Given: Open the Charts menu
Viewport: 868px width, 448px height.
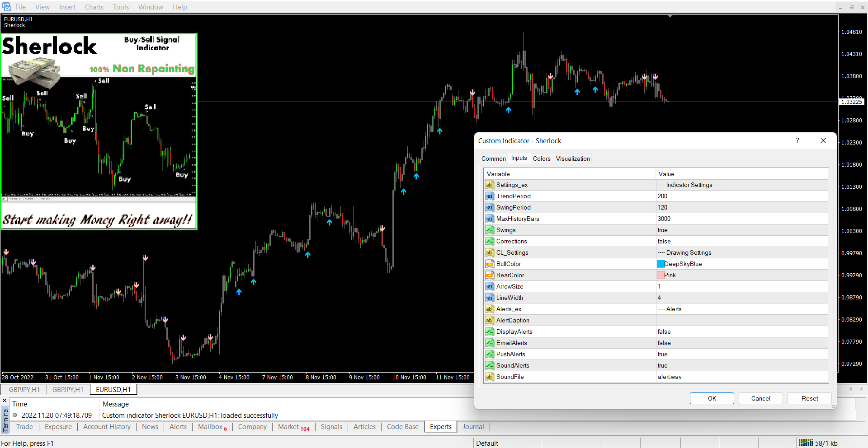Looking at the screenshot, I should pos(94,7).
